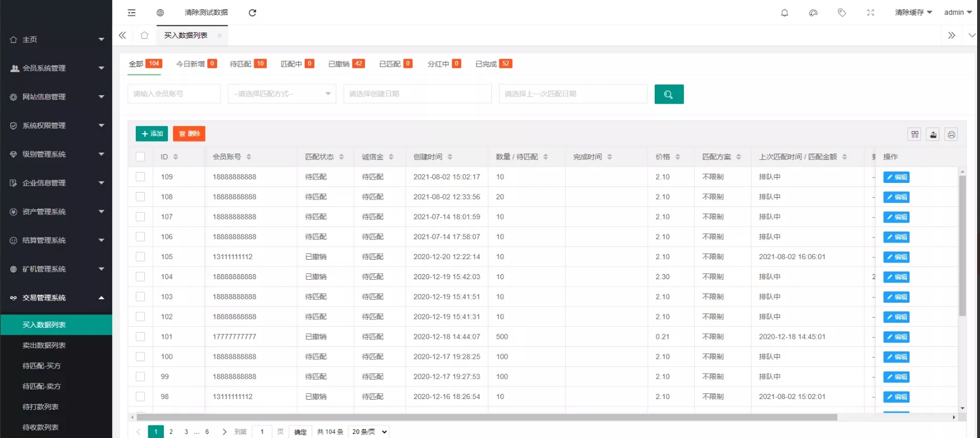Viewport: 980px width, 438px height.
Task: Edit row with ID 109
Action: pos(896,177)
